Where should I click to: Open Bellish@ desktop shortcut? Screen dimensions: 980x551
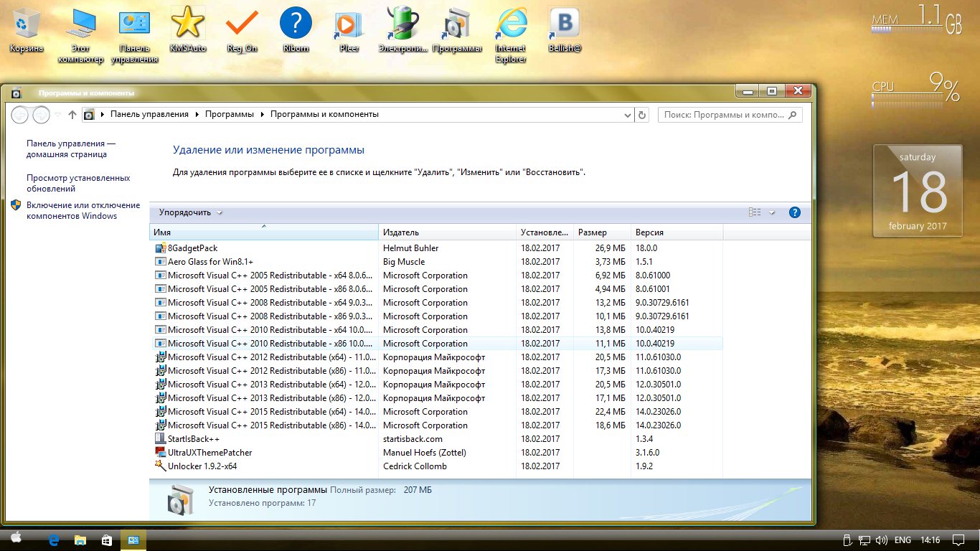[x=565, y=31]
